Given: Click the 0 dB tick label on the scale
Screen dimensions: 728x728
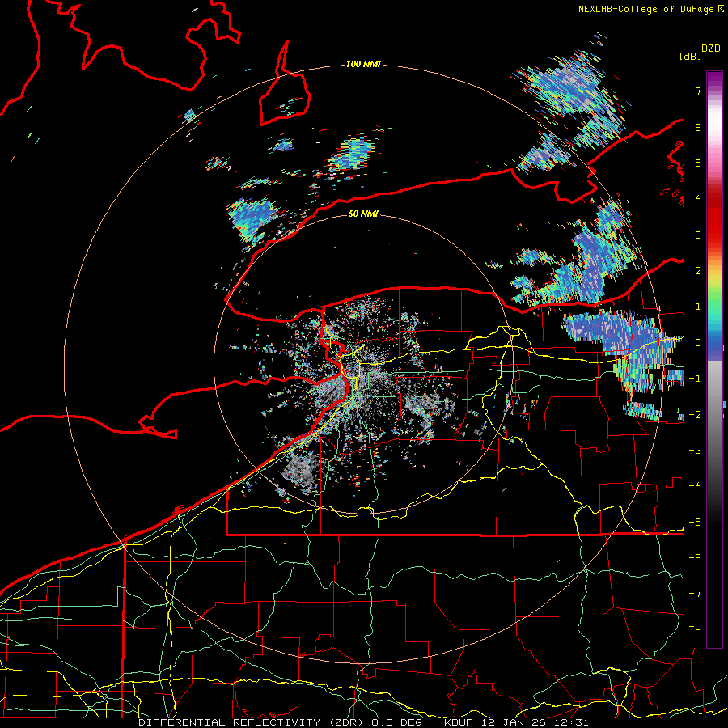Looking at the screenshot, I should 698,343.
